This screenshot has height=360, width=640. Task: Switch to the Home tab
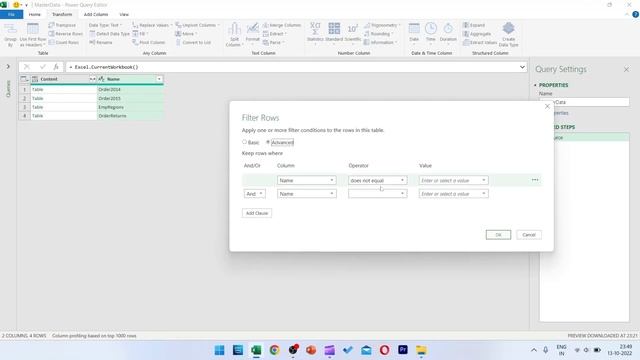[x=35, y=14]
